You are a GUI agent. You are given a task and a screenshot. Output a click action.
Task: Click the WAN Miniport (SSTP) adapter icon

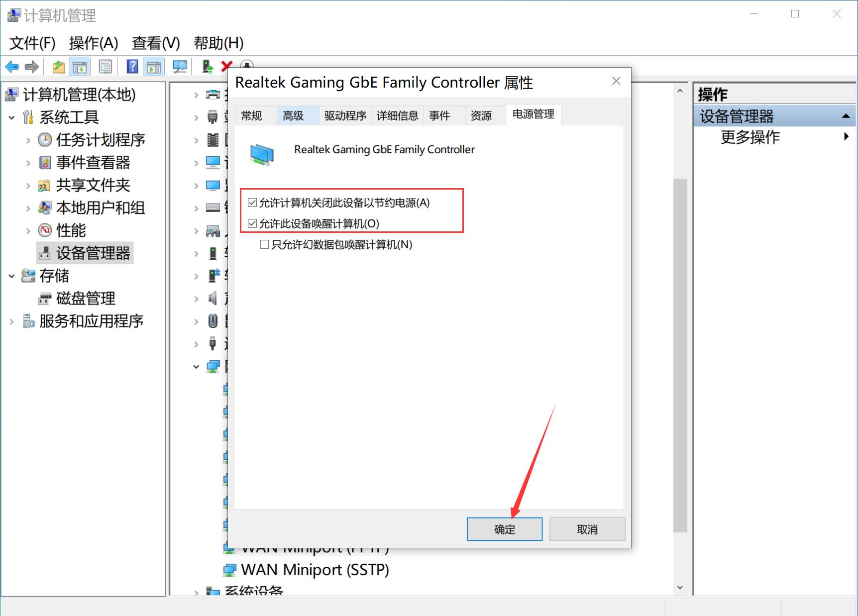click(x=229, y=570)
